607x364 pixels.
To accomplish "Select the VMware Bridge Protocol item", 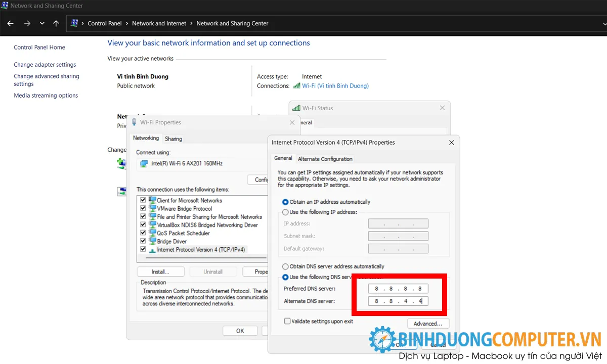I will 184,208.
